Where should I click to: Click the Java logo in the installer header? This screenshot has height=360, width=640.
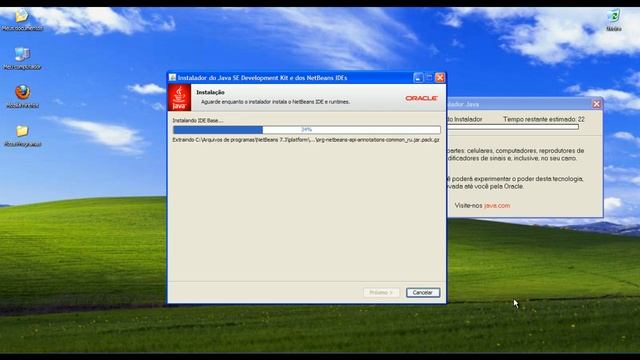click(179, 98)
